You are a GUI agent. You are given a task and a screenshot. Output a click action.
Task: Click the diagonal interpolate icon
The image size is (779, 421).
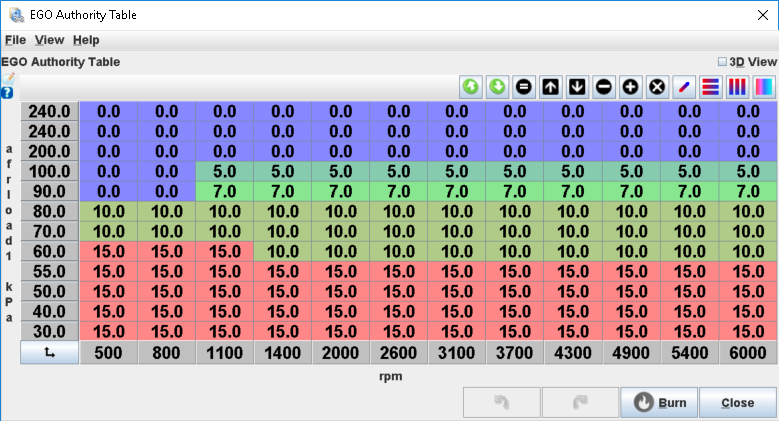coord(684,87)
